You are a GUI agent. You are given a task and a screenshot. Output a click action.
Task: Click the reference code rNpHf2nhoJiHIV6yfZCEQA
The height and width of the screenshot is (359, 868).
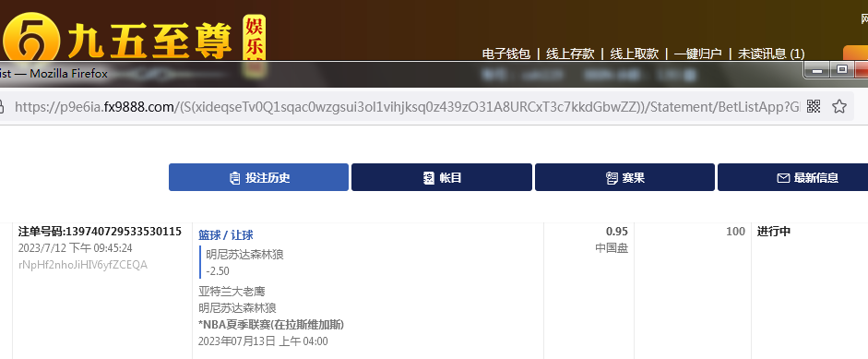click(x=83, y=265)
